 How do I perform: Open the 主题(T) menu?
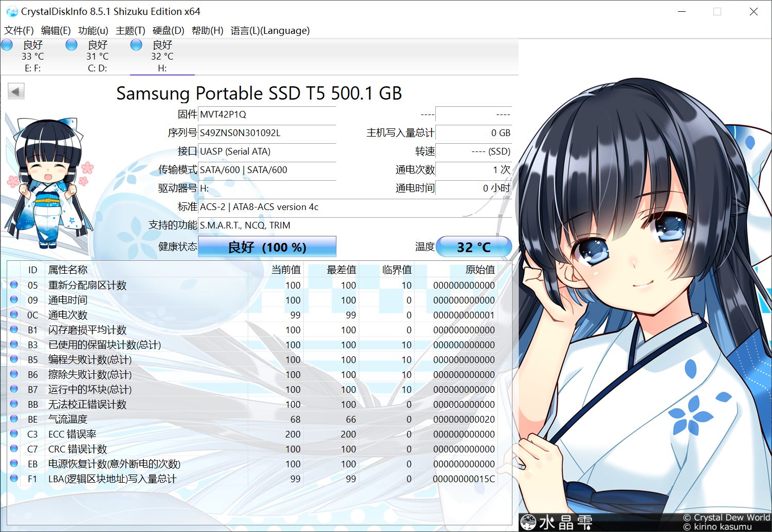[x=130, y=30]
